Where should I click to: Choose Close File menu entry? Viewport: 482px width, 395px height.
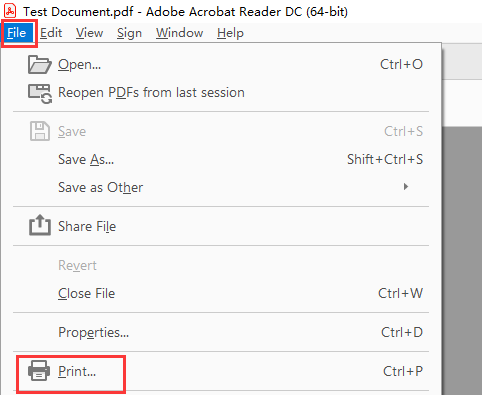pos(221,293)
